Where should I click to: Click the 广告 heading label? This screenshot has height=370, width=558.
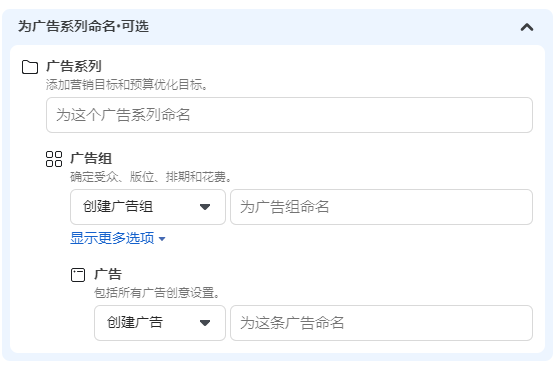click(108, 274)
